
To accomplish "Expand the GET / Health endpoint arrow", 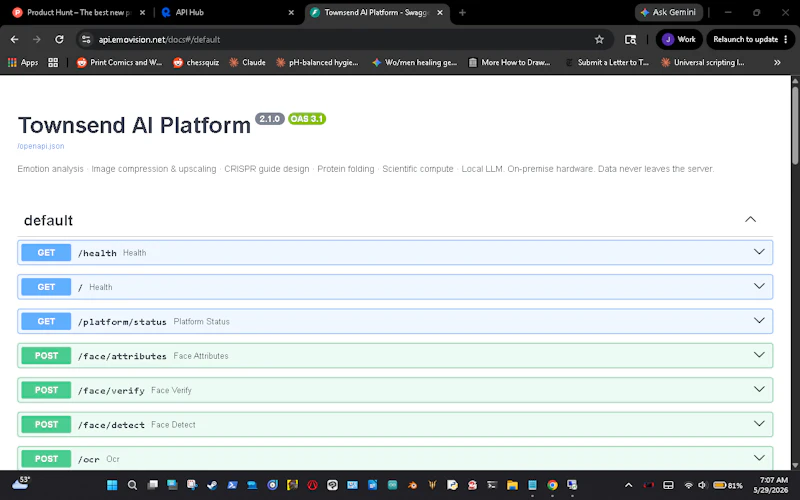I will (x=759, y=286).
